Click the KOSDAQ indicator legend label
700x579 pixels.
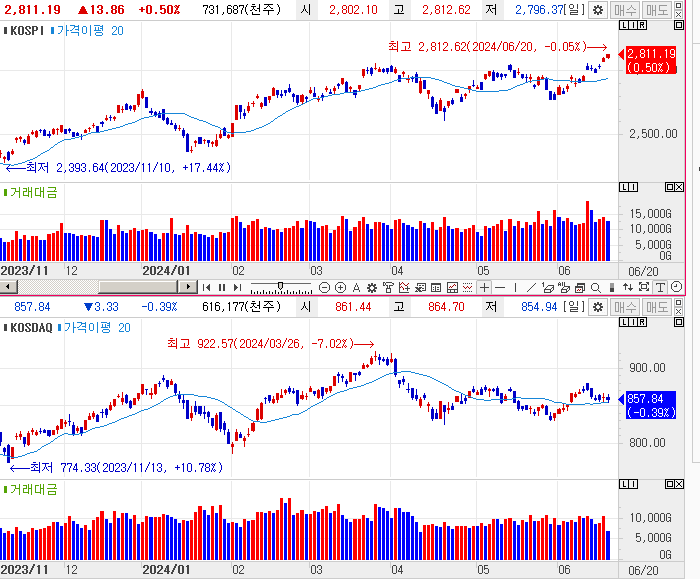[28, 328]
